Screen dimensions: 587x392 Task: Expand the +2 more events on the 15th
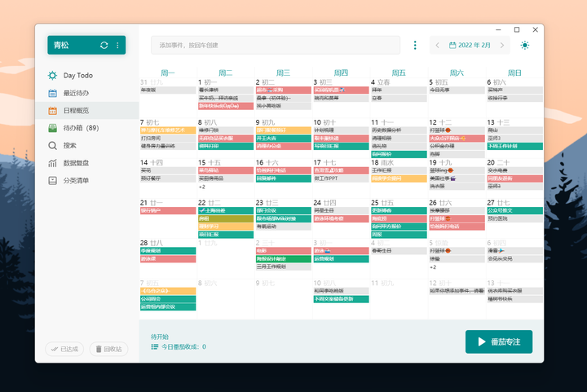click(x=202, y=187)
